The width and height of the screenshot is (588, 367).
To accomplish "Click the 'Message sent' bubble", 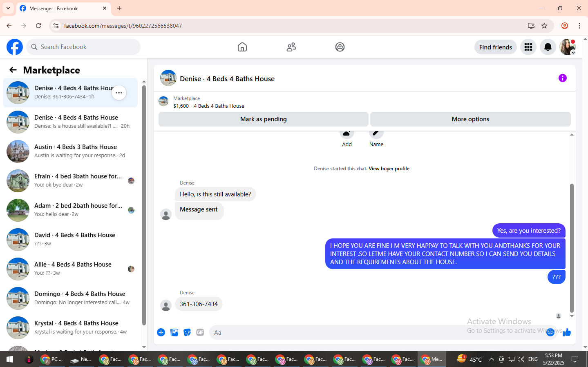I will pos(199,211).
